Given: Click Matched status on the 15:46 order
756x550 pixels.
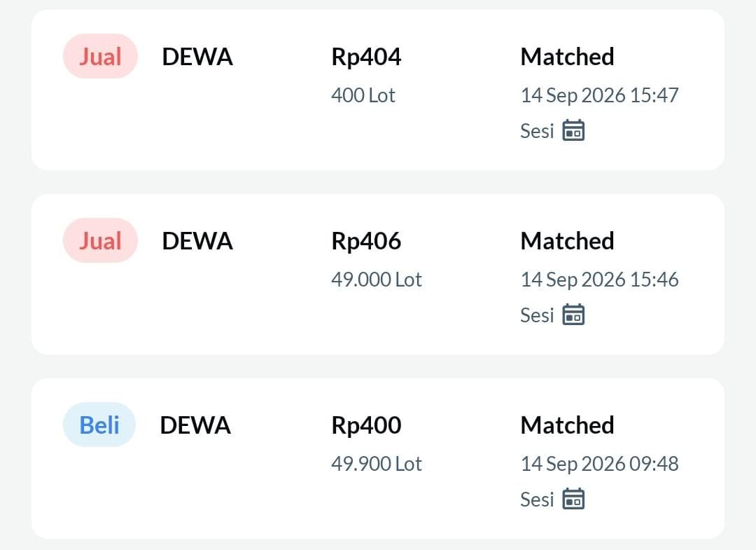Looking at the screenshot, I should 568,241.
